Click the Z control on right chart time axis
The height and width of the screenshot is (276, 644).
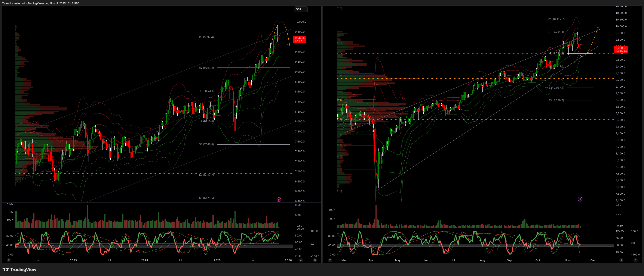pos(330,260)
